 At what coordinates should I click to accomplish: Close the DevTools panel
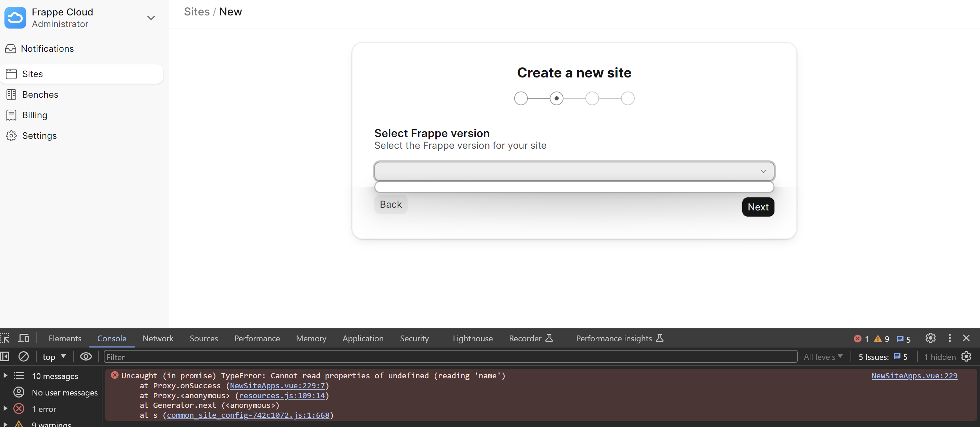(x=966, y=338)
